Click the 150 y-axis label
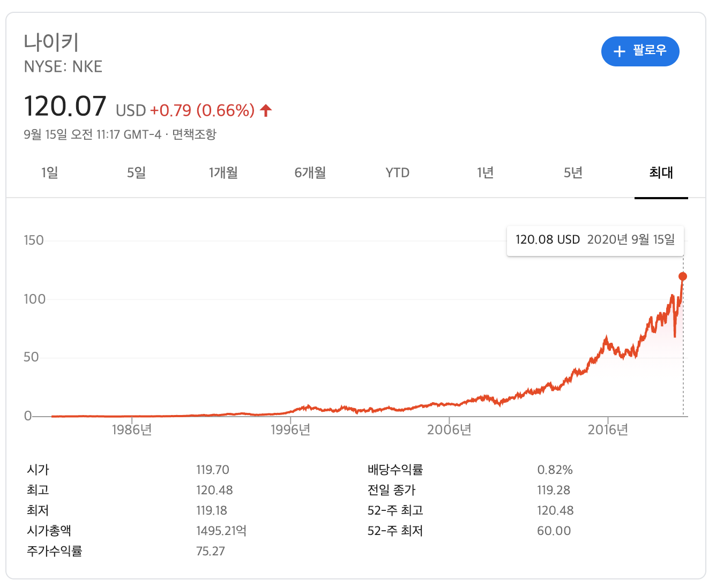 click(34, 240)
